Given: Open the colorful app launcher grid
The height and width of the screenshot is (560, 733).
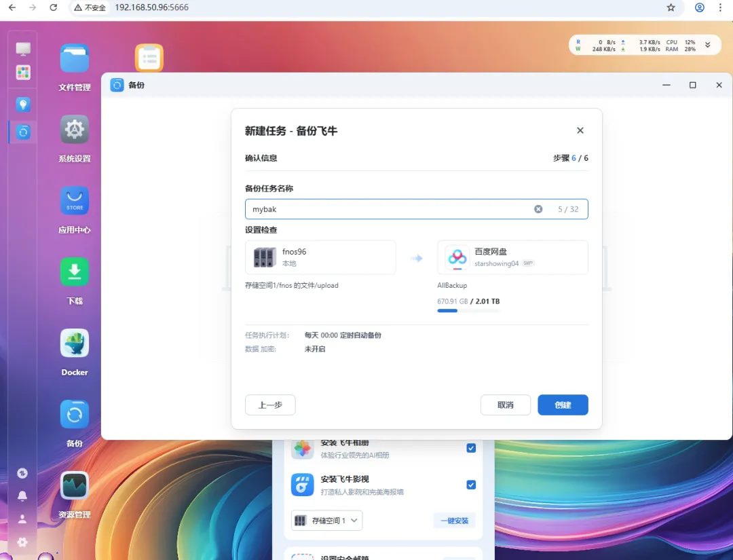Looking at the screenshot, I should pyautogui.click(x=23, y=73).
